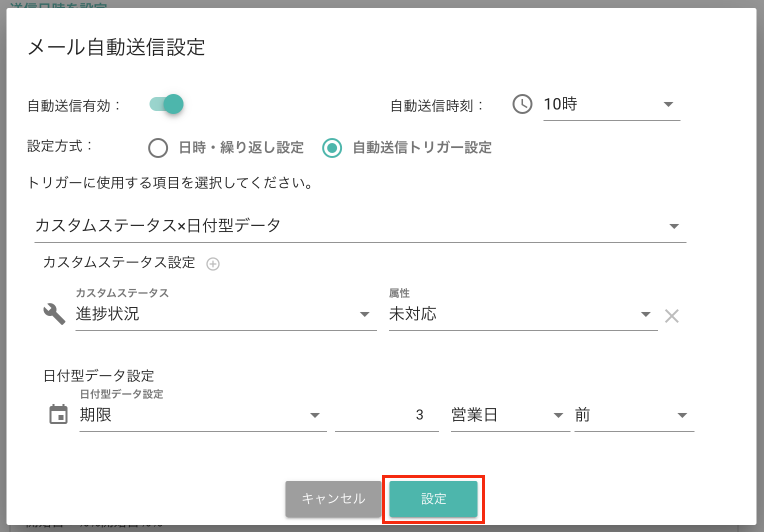
Task: Open the カスタムステータス×日付型データ trigger dropdown
Action: pos(360,226)
